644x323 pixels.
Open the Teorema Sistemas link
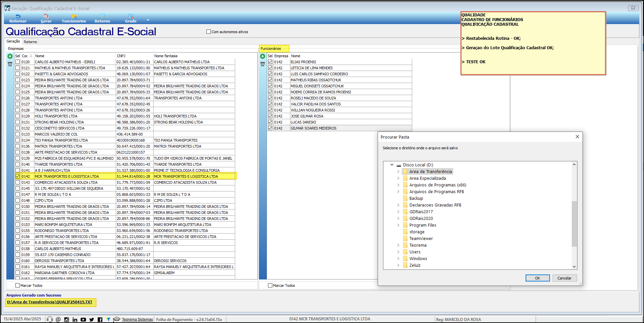[x=137, y=319]
